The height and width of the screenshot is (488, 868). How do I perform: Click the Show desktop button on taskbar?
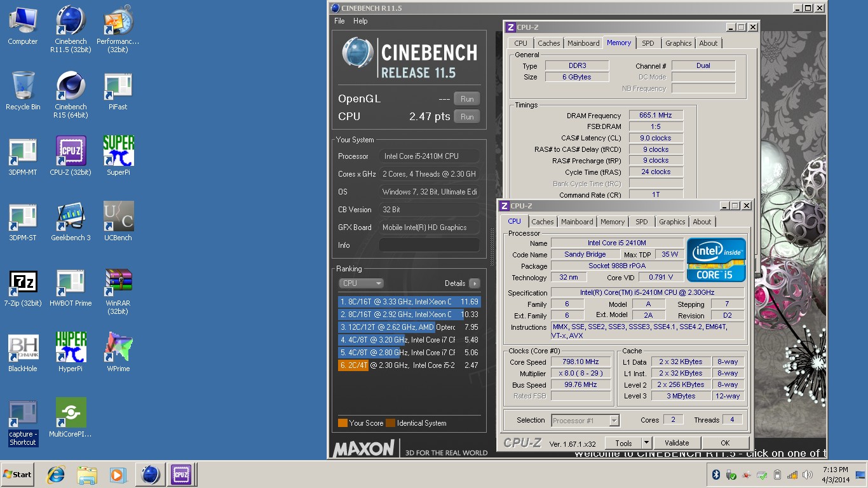861,475
